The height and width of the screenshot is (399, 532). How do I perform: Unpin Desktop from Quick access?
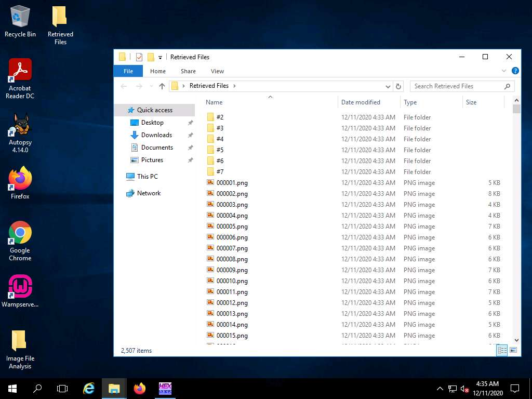[x=190, y=123]
